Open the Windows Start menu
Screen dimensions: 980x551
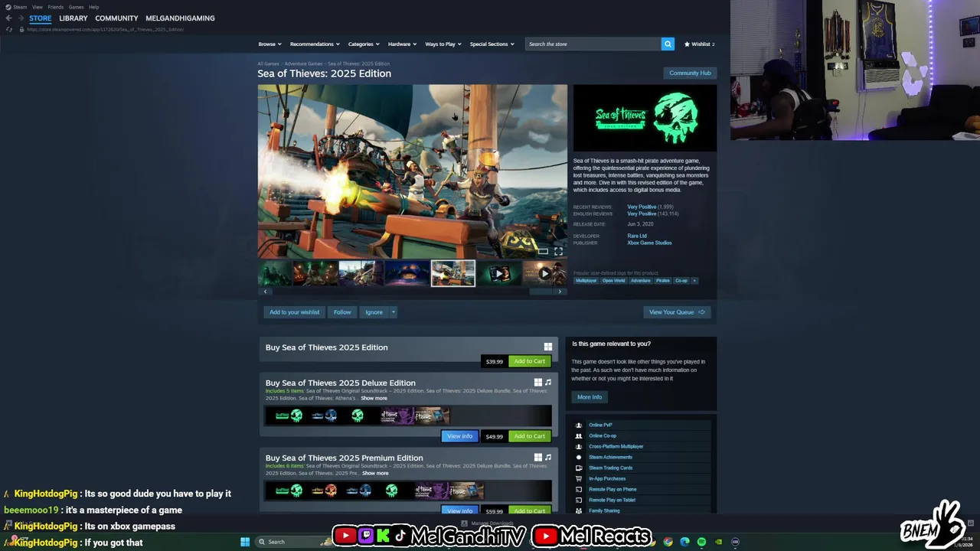(245, 542)
